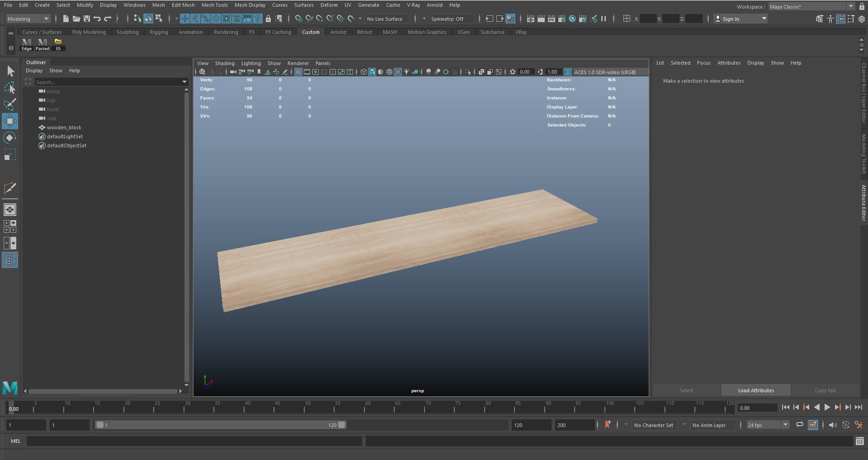Open the script editor icon
868x460 pixels.
tap(859, 441)
